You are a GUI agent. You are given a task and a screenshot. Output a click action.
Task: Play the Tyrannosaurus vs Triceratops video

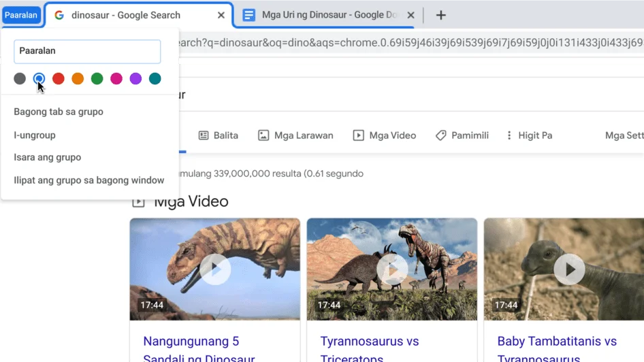click(392, 269)
